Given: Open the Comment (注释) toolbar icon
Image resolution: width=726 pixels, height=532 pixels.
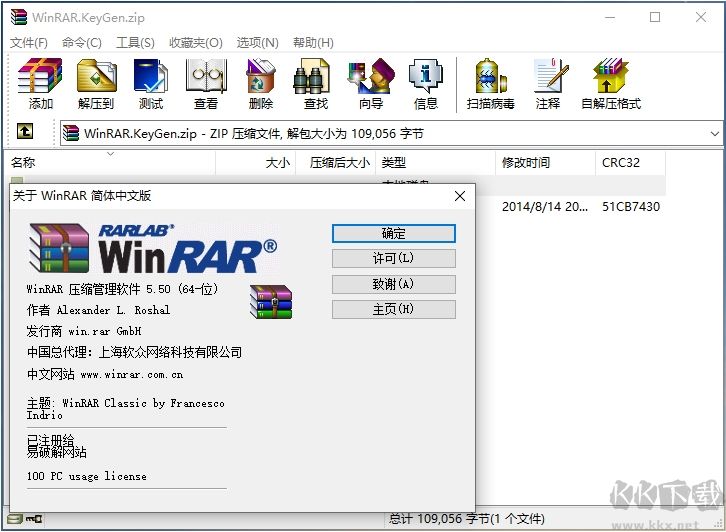Looking at the screenshot, I should coord(548,84).
